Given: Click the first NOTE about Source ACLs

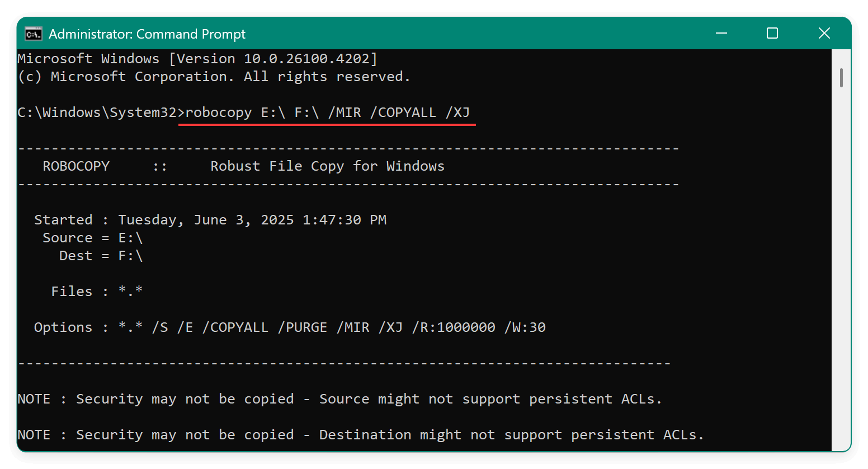Looking at the screenshot, I should 339,398.
